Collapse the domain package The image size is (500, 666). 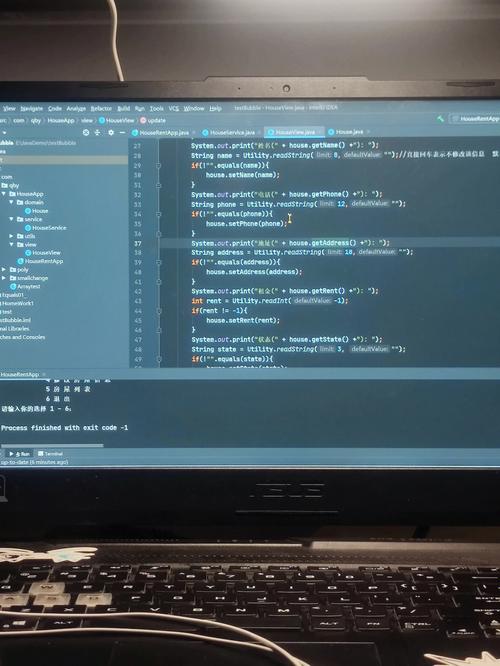click(x=11, y=203)
